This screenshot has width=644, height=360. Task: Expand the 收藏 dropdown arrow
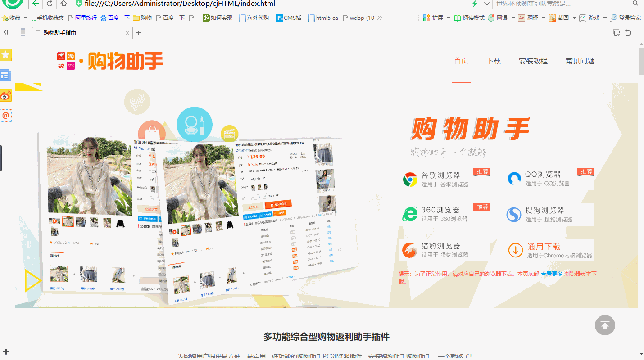tap(26, 18)
